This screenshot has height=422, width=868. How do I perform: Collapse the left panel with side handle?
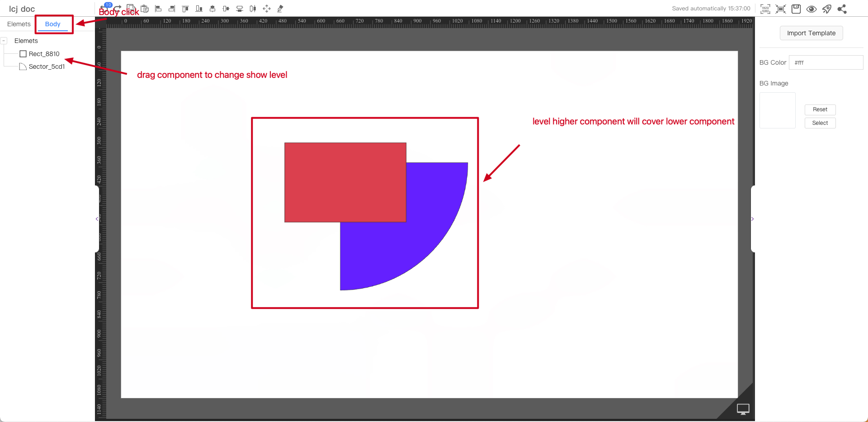coord(97,219)
